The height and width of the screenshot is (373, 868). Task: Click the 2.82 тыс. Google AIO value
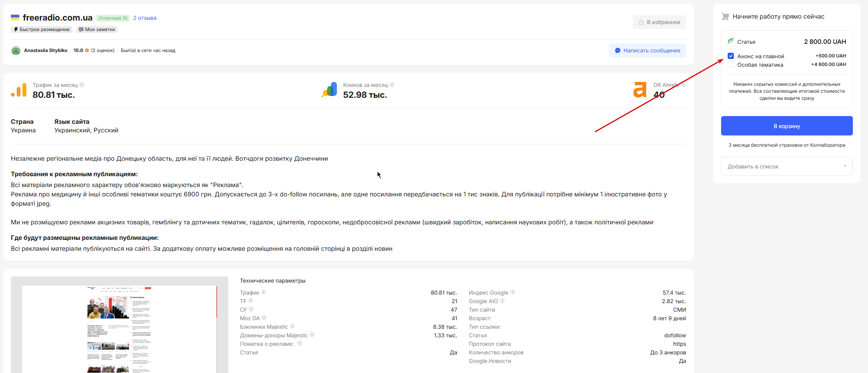tap(674, 301)
